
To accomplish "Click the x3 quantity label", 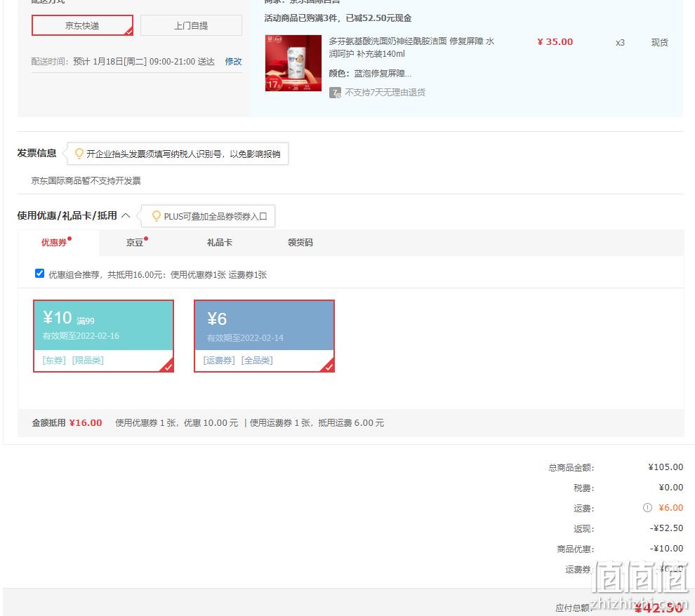I will click(x=620, y=43).
